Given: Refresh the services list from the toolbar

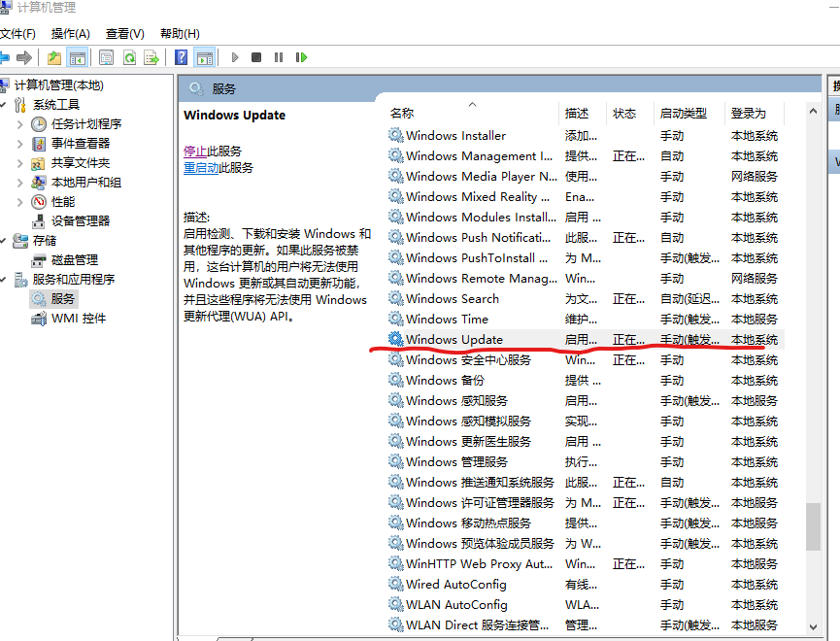Looking at the screenshot, I should point(129,56).
